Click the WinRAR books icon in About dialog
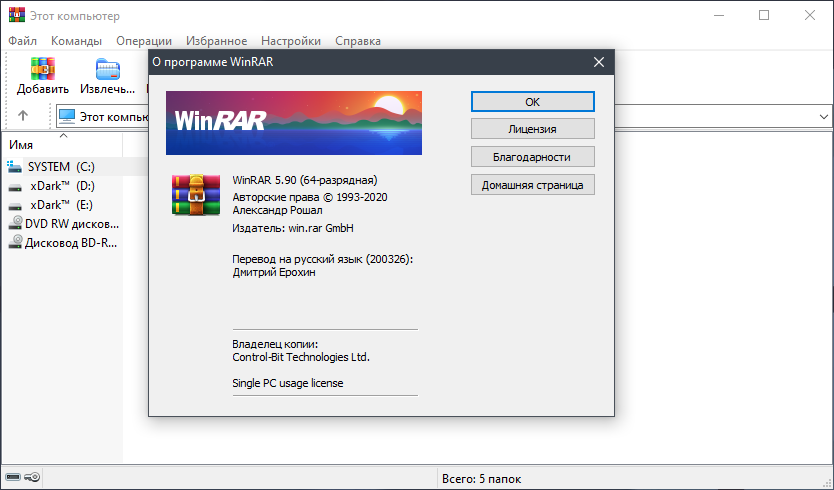 point(196,195)
